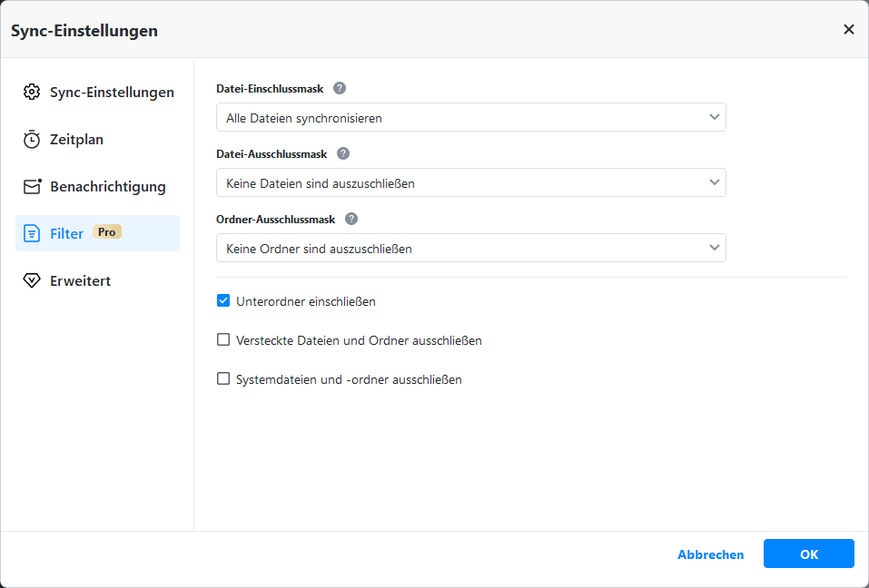This screenshot has width=869, height=588.
Task: Click the Zeitplan stopwatch icon
Action: tap(33, 140)
